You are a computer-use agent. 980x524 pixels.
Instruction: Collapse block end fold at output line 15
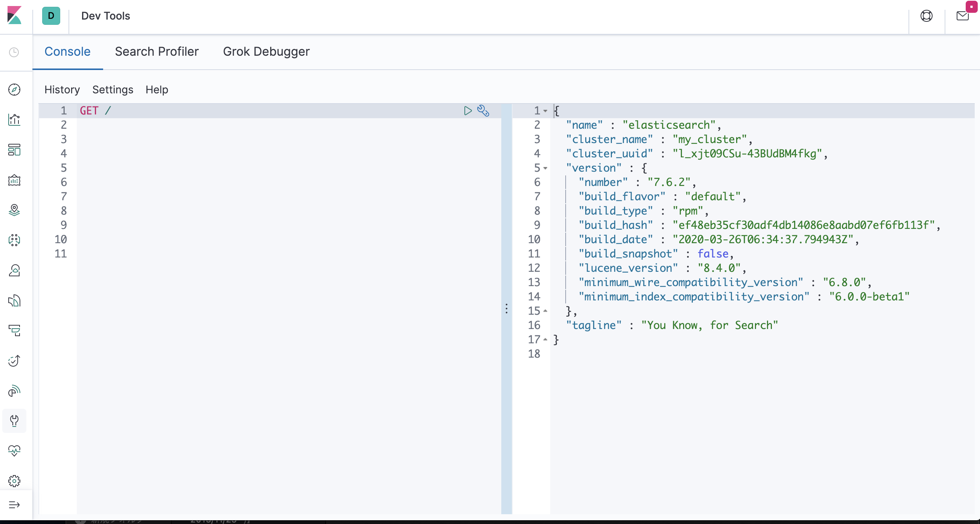[x=545, y=311]
